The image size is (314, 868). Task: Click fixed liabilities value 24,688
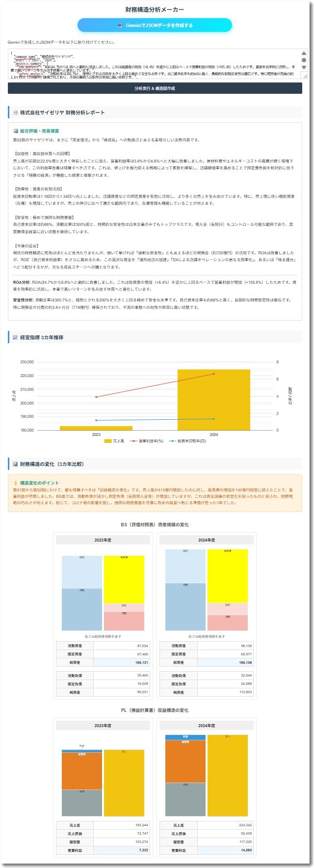click(246, 683)
